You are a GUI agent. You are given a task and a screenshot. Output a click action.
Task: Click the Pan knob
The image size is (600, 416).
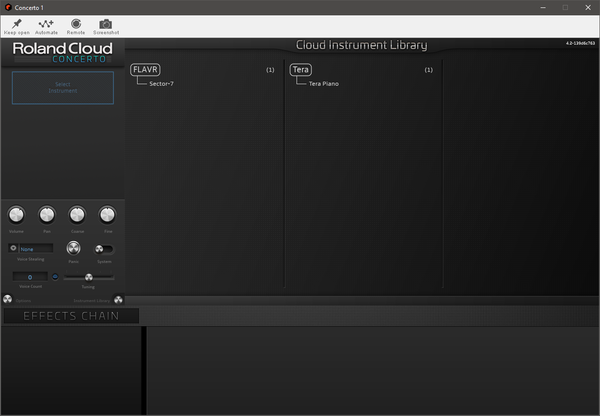coord(47,215)
